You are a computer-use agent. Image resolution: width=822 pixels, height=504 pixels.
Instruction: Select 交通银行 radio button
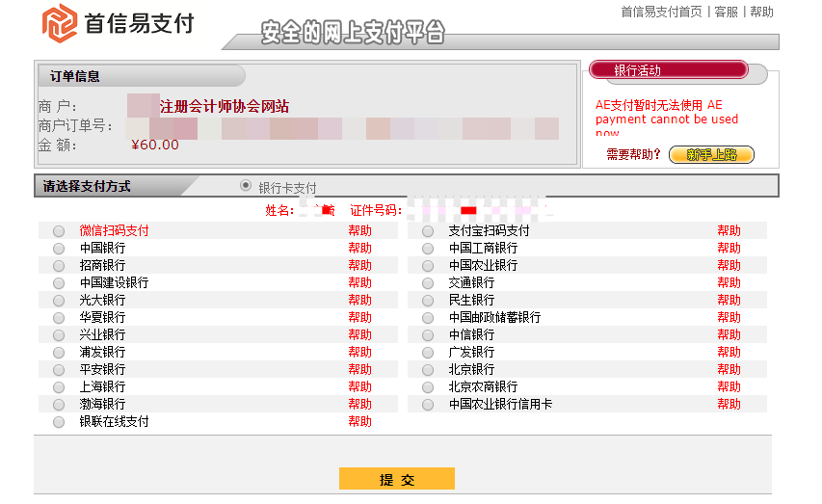click(x=428, y=283)
